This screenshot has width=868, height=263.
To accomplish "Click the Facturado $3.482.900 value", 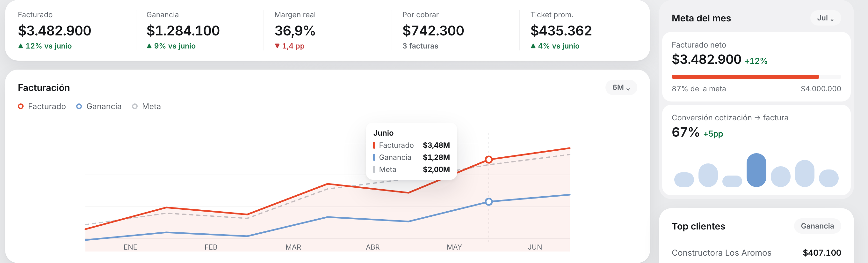I will [54, 31].
